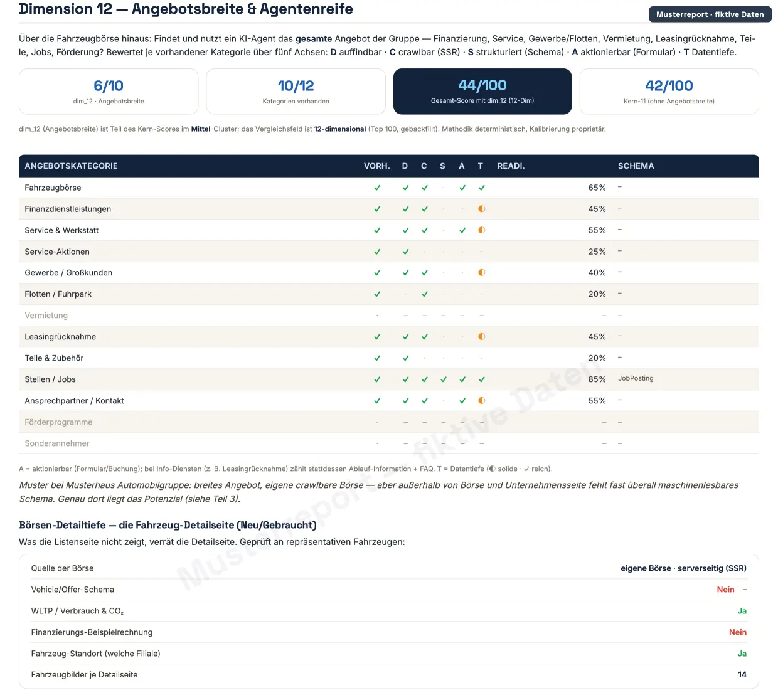The height and width of the screenshot is (700, 778).
Task: Click the Börsen-Detailtiefe section heading
Action: 168,525
